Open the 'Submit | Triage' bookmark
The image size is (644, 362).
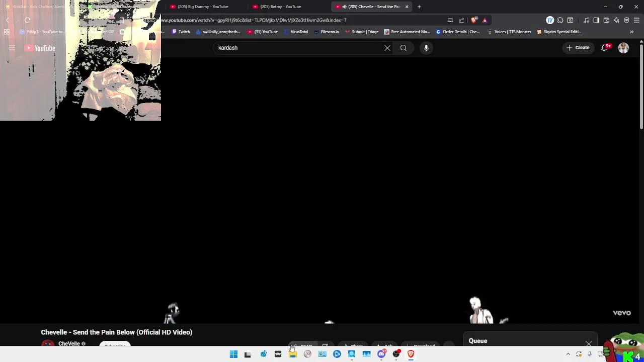(362, 32)
